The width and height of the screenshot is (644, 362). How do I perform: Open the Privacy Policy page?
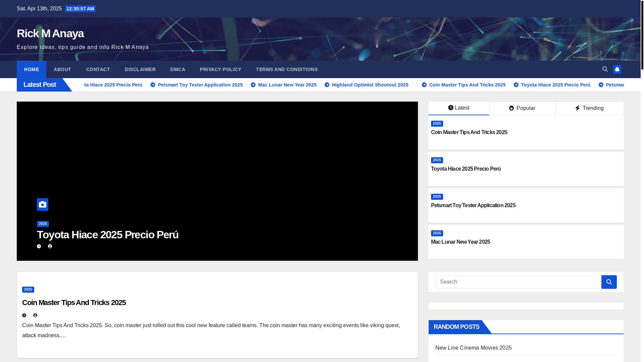(221, 69)
